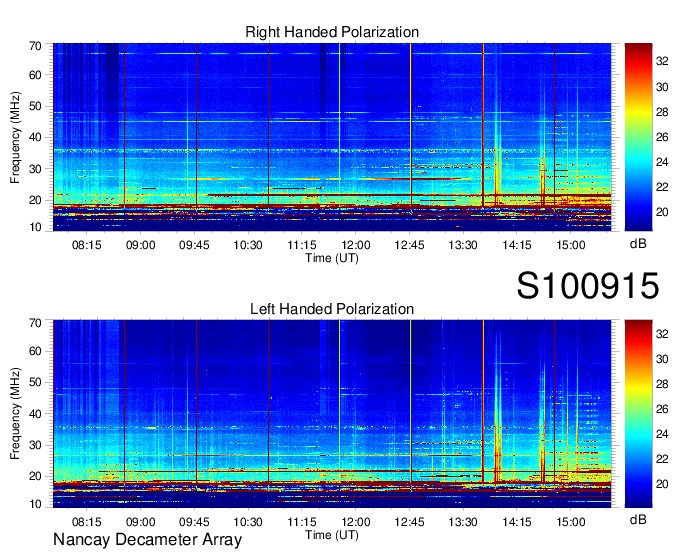This screenshot has width=680, height=552.
Task: Click the 12:00 time tick on Left Handed plot
Action: point(356,522)
